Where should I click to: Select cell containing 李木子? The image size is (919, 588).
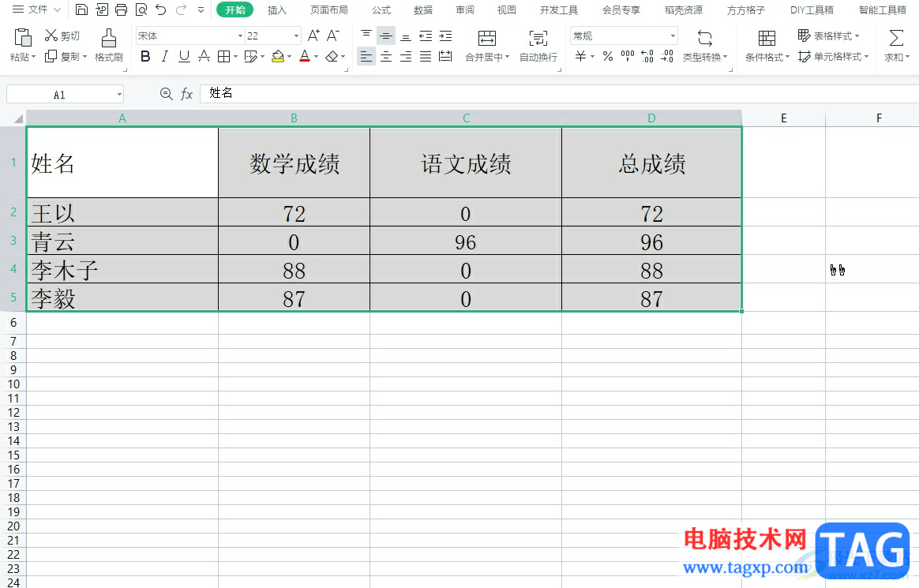point(122,270)
